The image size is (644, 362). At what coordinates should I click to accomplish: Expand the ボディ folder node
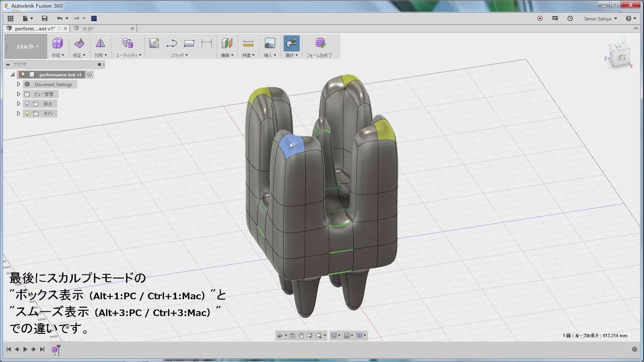coord(19,114)
